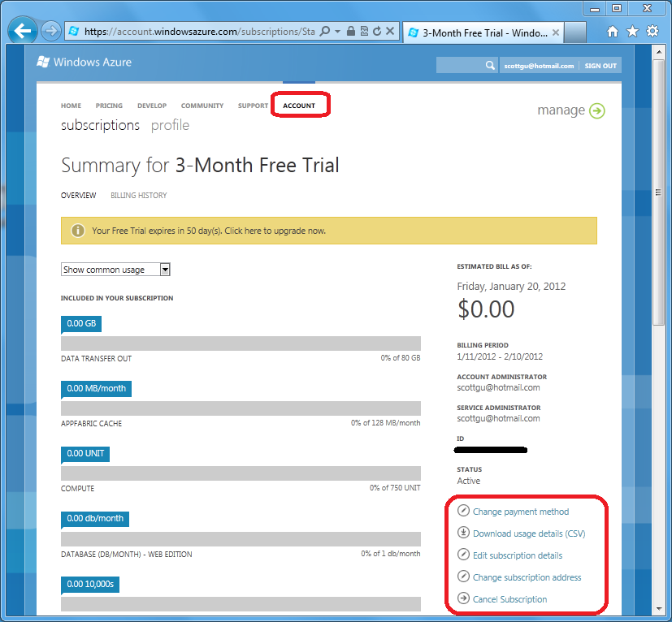The height and width of the screenshot is (622, 672).
Task: Click the vertical scrollbar thumb
Action: [658, 192]
